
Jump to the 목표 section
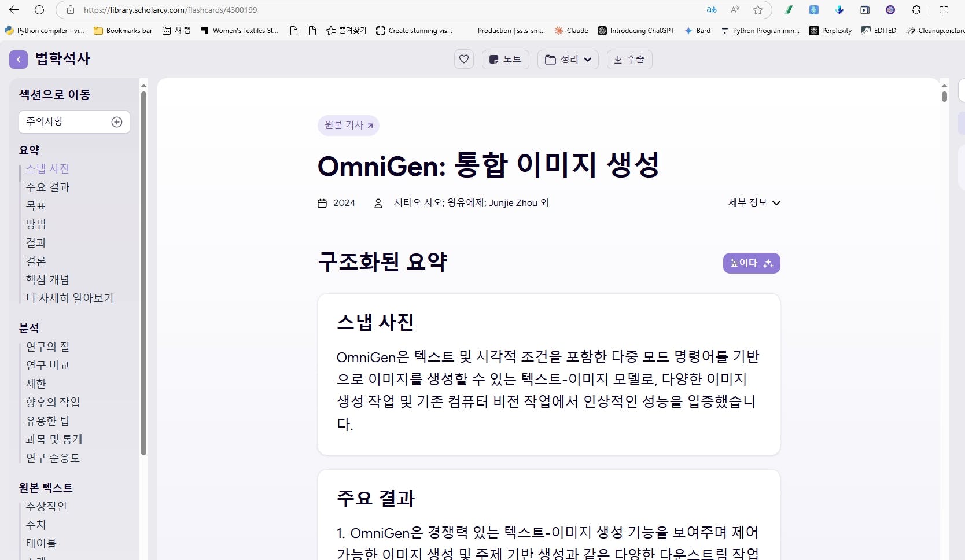tap(36, 205)
